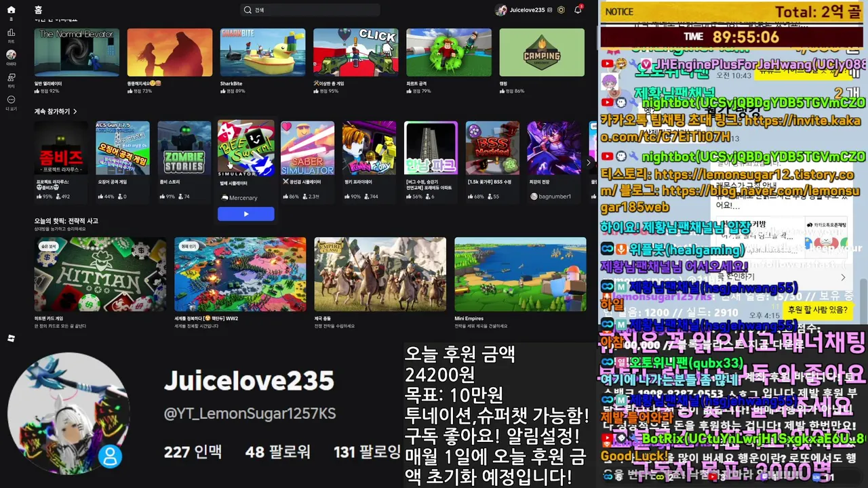
Task: Click the 131 팔로잉 following count
Action: (367, 451)
